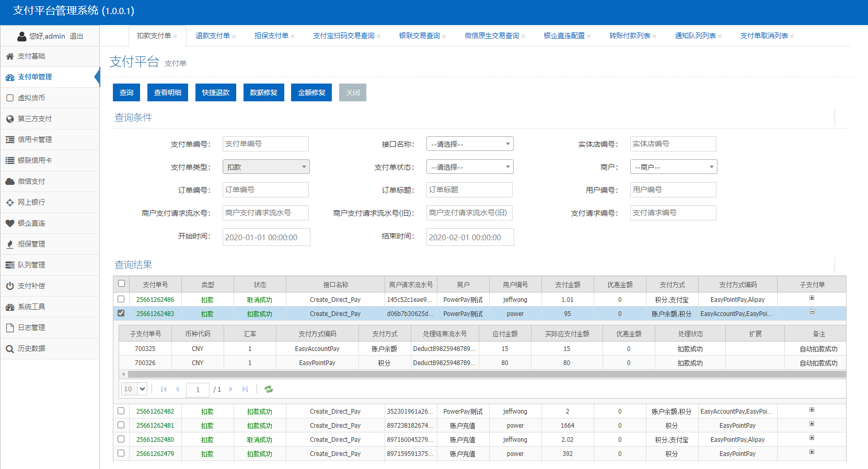The image size is (868, 469).
Task: Check the row 25661262482 checkbox
Action: [x=121, y=411]
